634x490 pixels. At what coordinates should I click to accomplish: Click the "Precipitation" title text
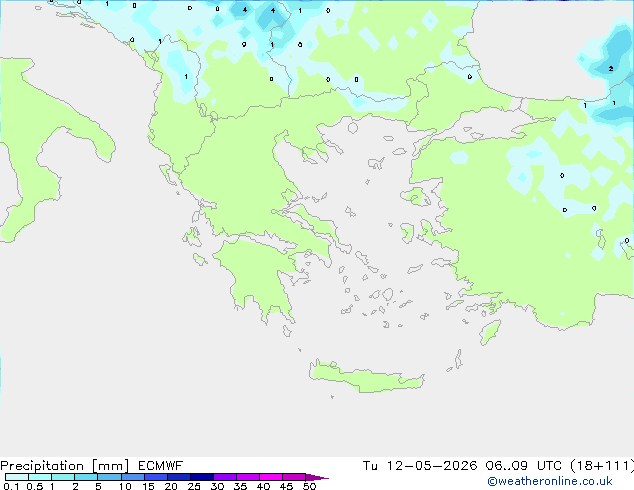pyautogui.click(x=42, y=466)
